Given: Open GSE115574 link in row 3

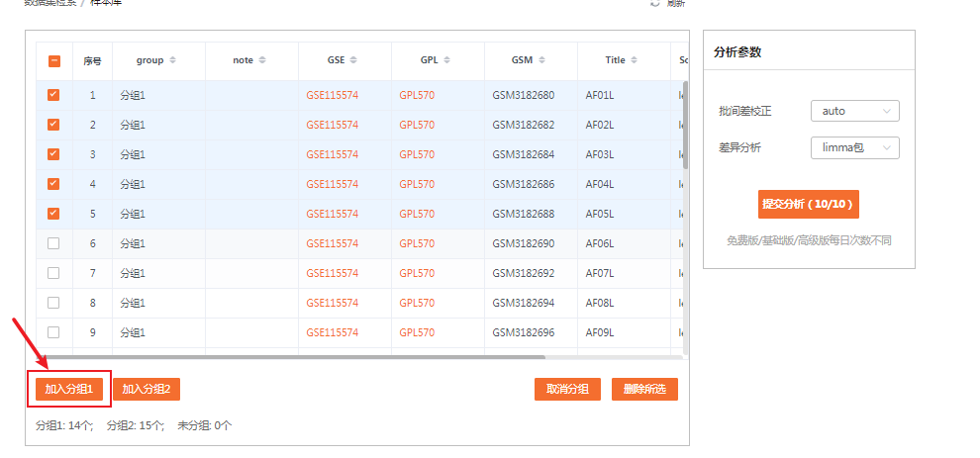Looking at the screenshot, I should pyautogui.click(x=333, y=153).
